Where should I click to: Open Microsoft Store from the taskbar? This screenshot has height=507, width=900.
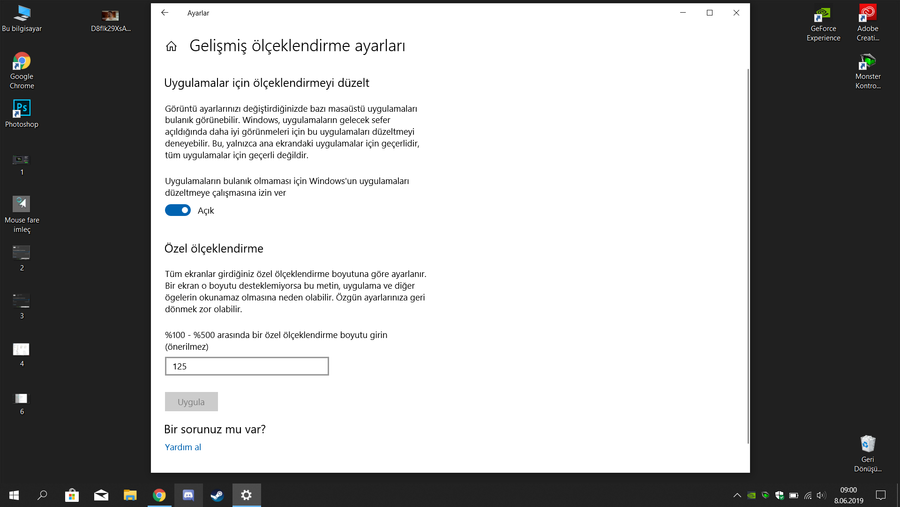(72, 495)
